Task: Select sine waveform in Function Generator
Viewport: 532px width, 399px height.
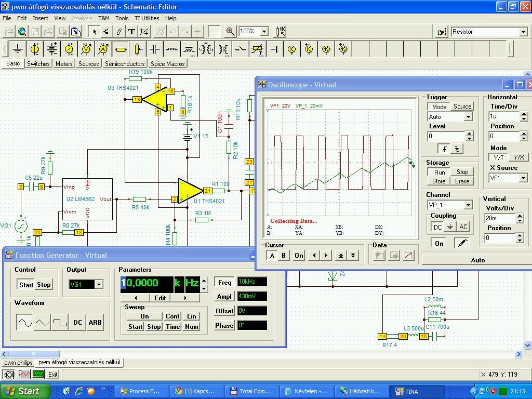Action: tap(24, 323)
